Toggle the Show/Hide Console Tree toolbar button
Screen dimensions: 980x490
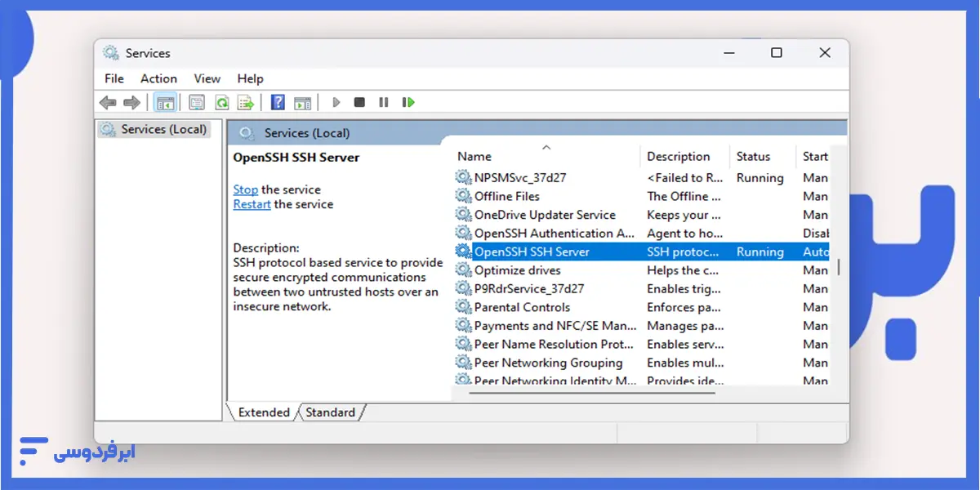tap(165, 102)
